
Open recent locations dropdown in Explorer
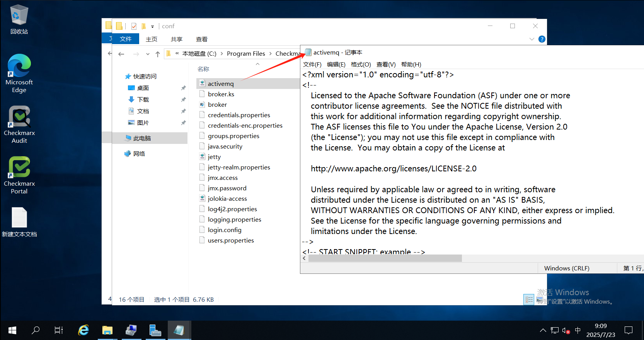point(148,54)
